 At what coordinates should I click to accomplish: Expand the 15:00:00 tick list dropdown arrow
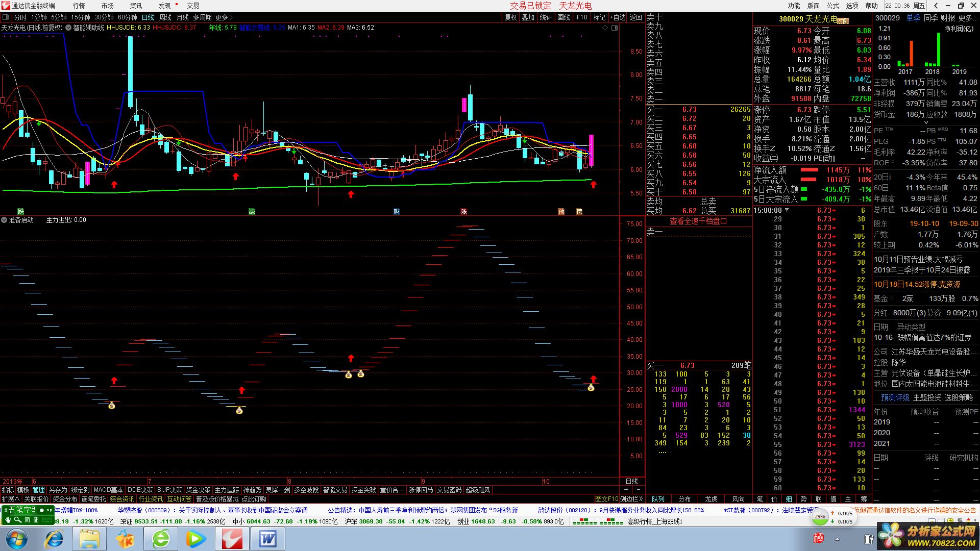click(787, 210)
